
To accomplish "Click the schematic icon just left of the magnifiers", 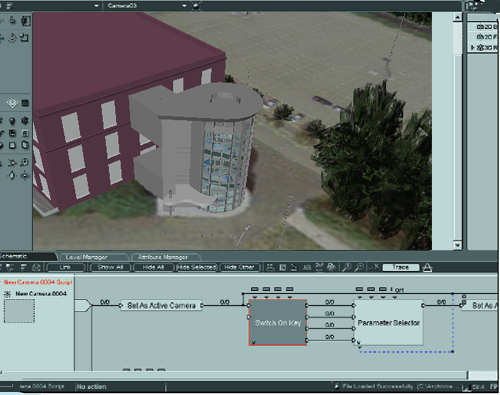I will (331, 267).
